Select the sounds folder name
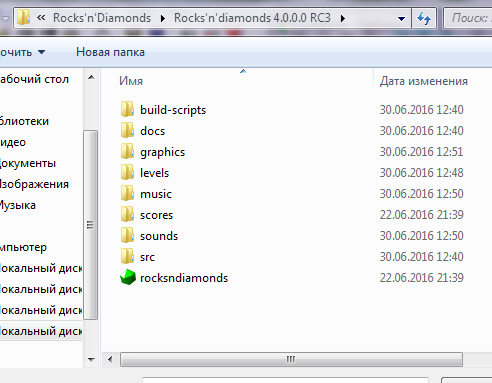492x383 pixels. point(159,236)
